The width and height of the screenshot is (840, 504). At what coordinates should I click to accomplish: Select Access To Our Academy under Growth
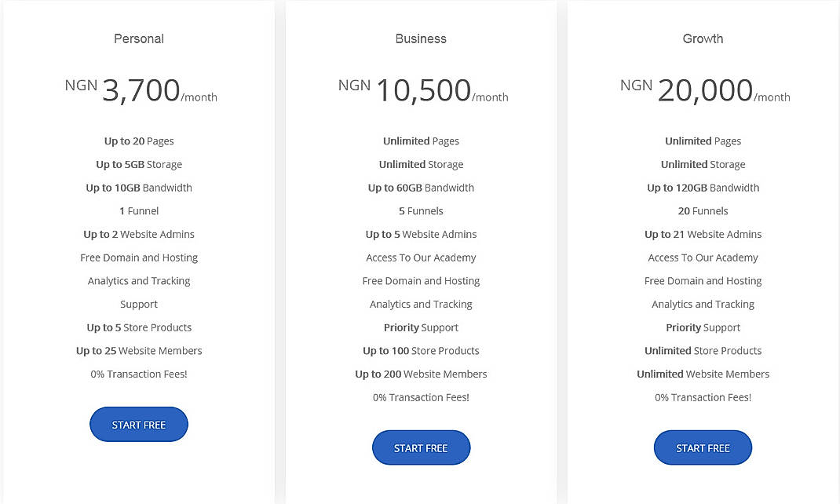coord(703,257)
